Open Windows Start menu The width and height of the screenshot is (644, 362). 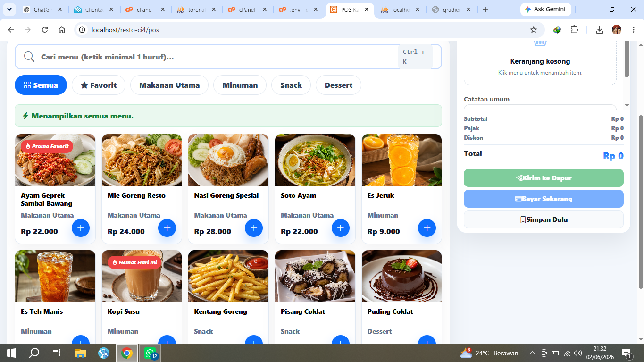pos(11,353)
